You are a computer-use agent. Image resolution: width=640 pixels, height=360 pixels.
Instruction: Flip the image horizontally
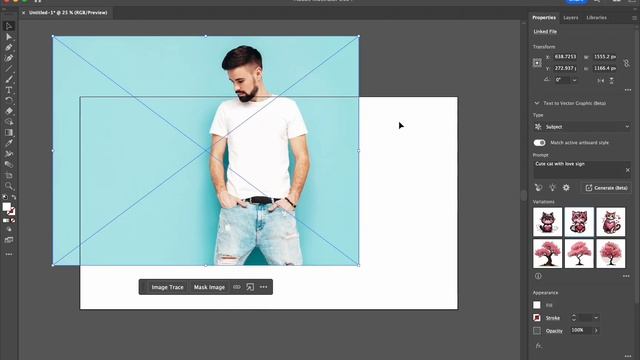click(600, 80)
